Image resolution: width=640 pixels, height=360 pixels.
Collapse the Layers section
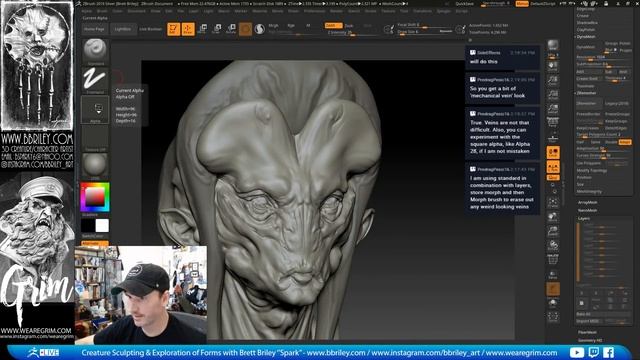pyautogui.click(x=584, y=218)
